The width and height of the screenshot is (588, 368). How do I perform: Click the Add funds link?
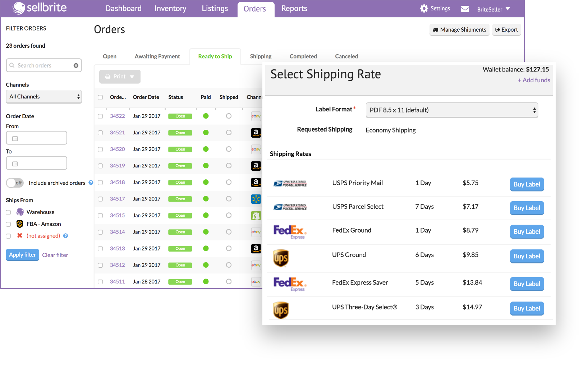click(x=534, y=80)
